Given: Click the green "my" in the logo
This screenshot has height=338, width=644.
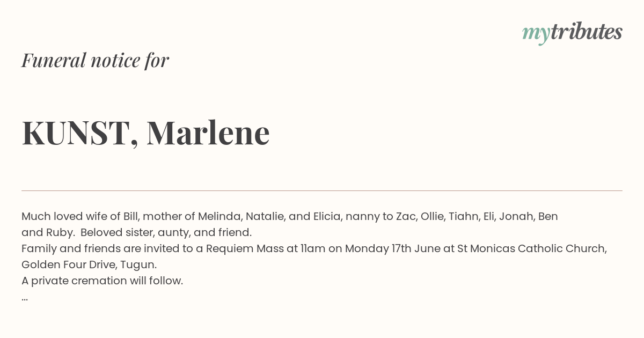Looking at the screenshot, I should point(536,34).
